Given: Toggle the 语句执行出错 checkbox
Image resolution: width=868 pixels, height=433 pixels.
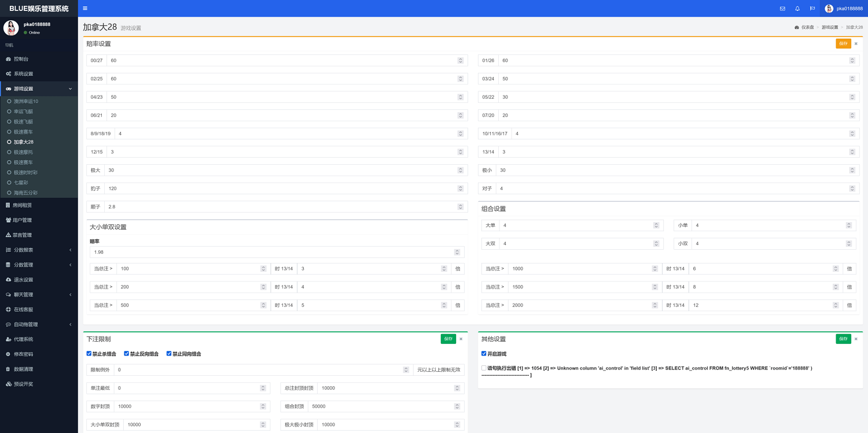Looking at the screenshot, I should pyautogui.click(x=484, y=368).
